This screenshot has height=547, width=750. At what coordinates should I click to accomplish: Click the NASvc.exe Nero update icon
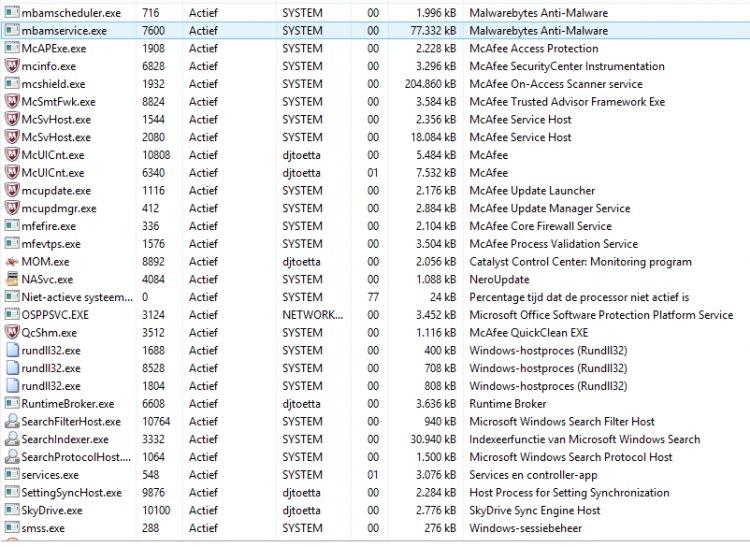point(11,279)
